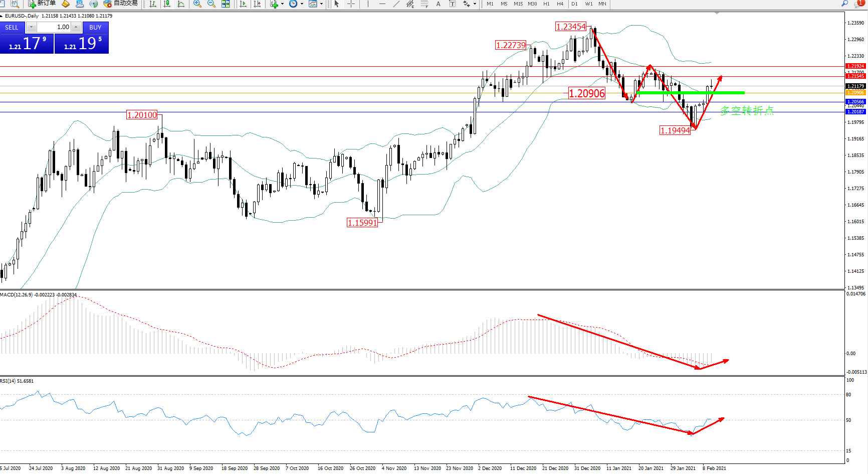Image resolution: width=868 pixels, height=474 pixels.
Task: Click the zoom out magnifier icon
Action: tap(211, 4)
